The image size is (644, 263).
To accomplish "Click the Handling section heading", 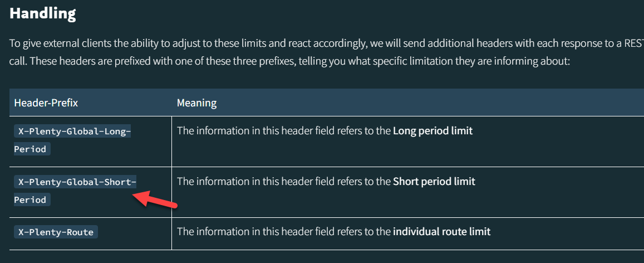I will coord(42,13).
